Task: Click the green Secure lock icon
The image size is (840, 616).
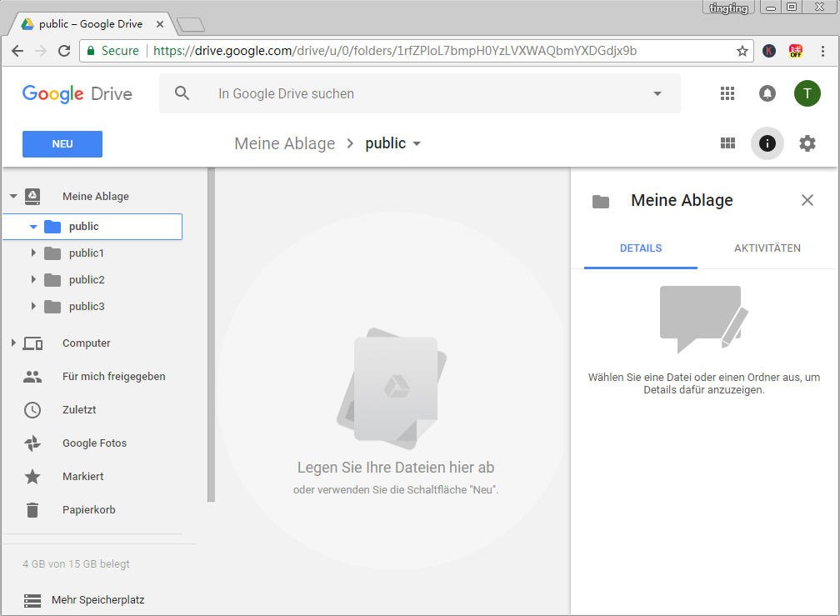Action: [x=91, y=51]
